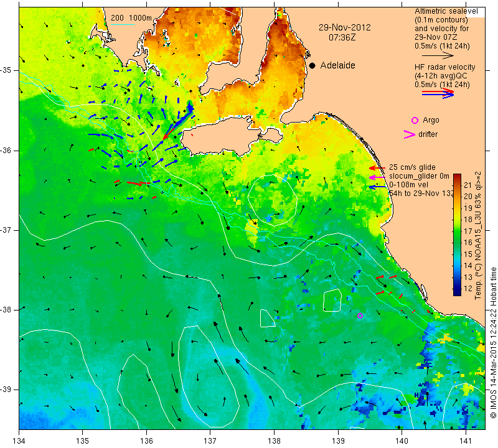Screen dimensions: 498x448
Task: Click the IMOS copyright timestamp text
Action: click(x=493, y=343)
